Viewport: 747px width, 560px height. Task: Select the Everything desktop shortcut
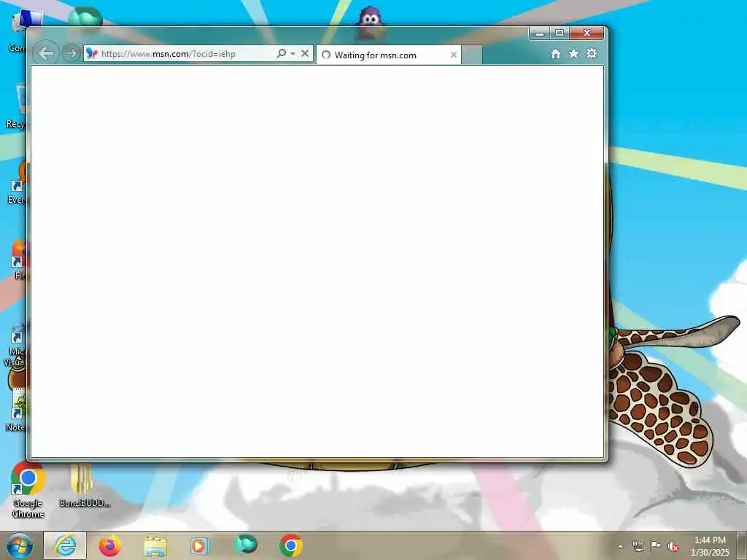(18, 183)
